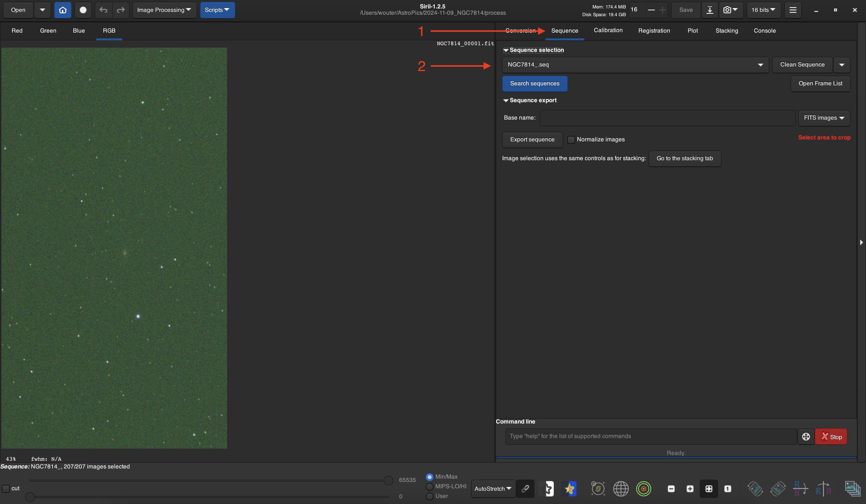Expand the AutoStretch display mode dropdown
Image resolution: width=866 pixels, height=504 pixels.
click(493, 488)
